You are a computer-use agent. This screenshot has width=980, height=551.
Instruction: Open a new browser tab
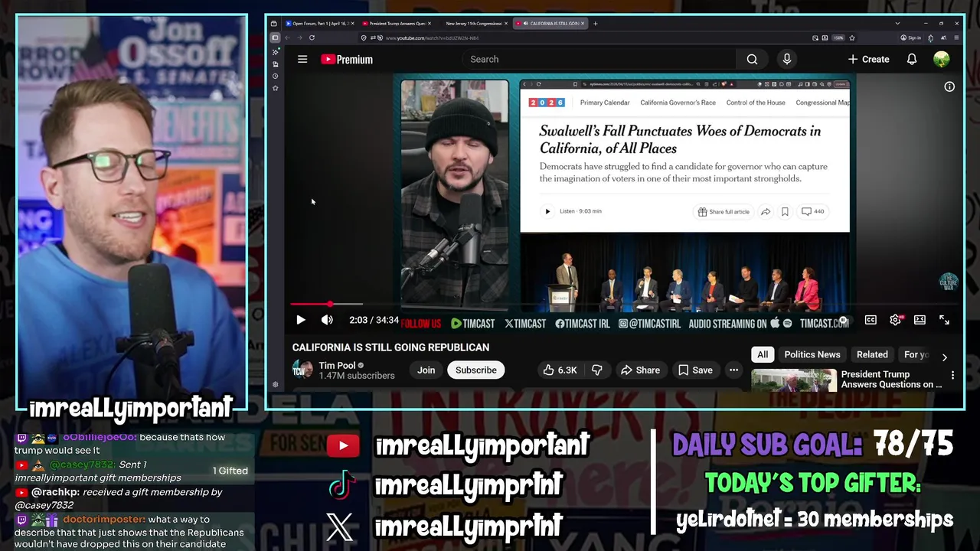pyautogui.click(x=596, y=23)
